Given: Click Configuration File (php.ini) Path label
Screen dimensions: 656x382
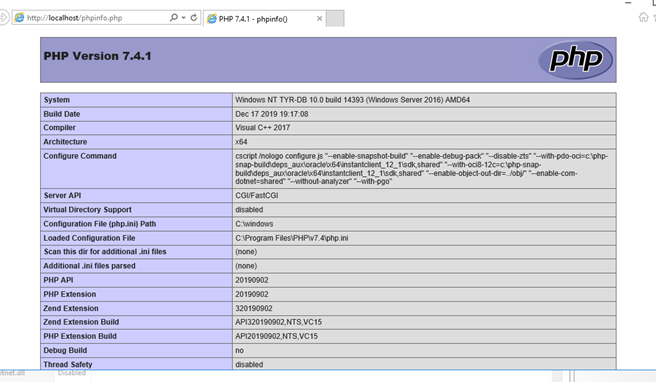Looking at the screenshot, I should pyautogui.click(x=100, y=224).
